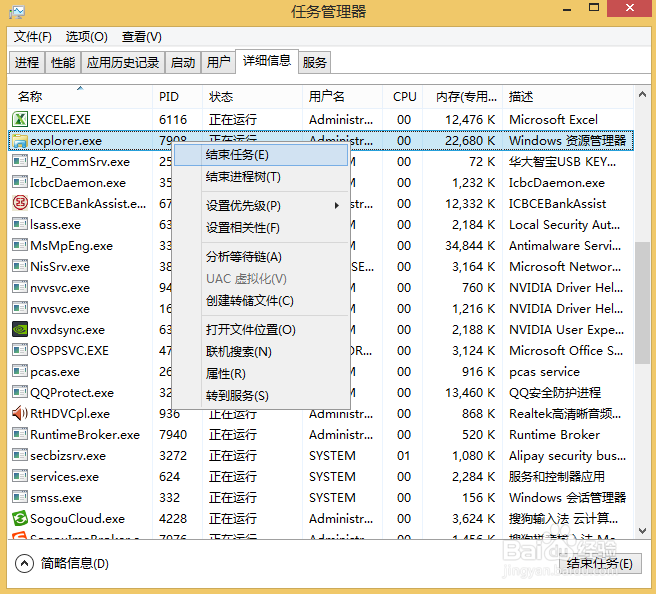
Task: Click the 简略信息(D) label
Action: pos(74,563)
